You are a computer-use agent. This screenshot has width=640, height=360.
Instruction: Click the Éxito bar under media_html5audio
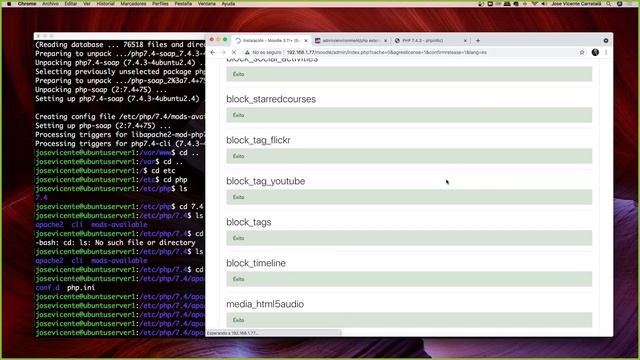[x=409, y=320]
